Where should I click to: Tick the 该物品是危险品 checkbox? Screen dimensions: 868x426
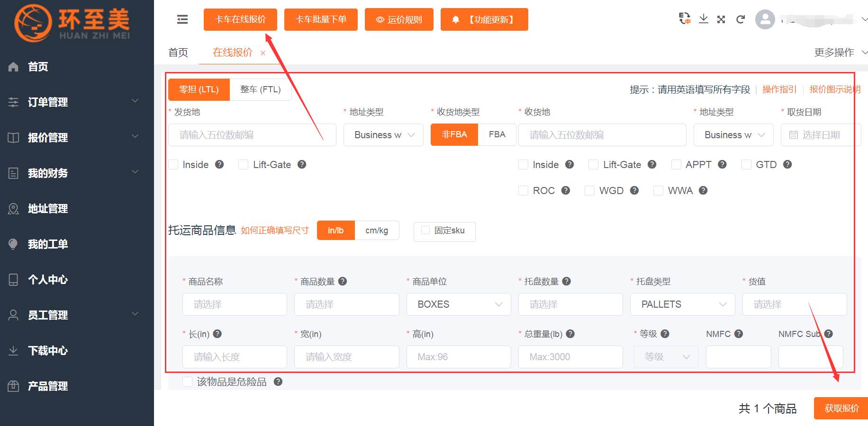pos(188,382)
